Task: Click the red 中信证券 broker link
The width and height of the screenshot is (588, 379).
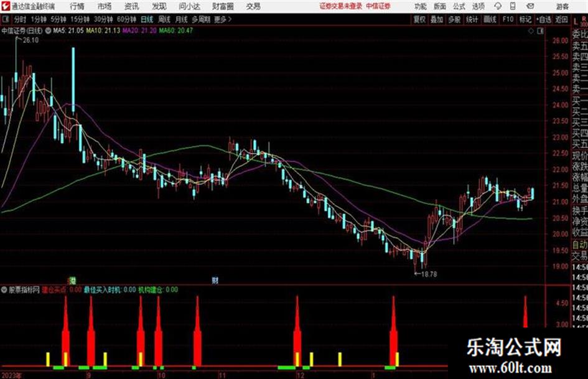Action: [x=378, y=6]
